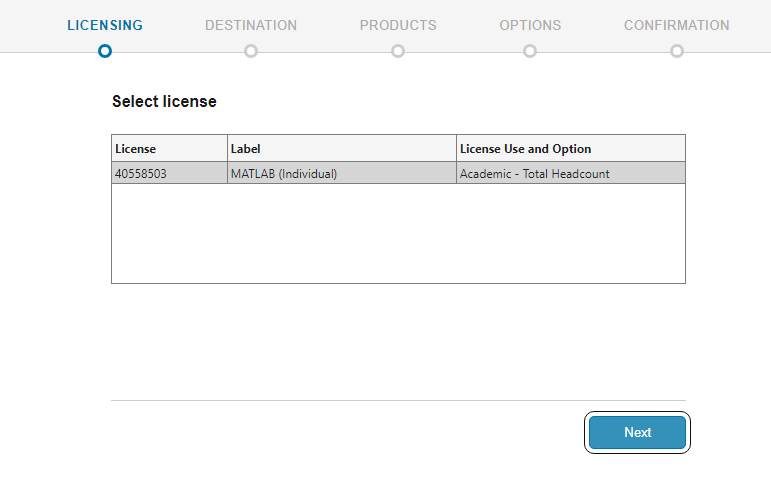Click the Options step circle marker
The image size is (771, 486).
click(x=530, y=51)
